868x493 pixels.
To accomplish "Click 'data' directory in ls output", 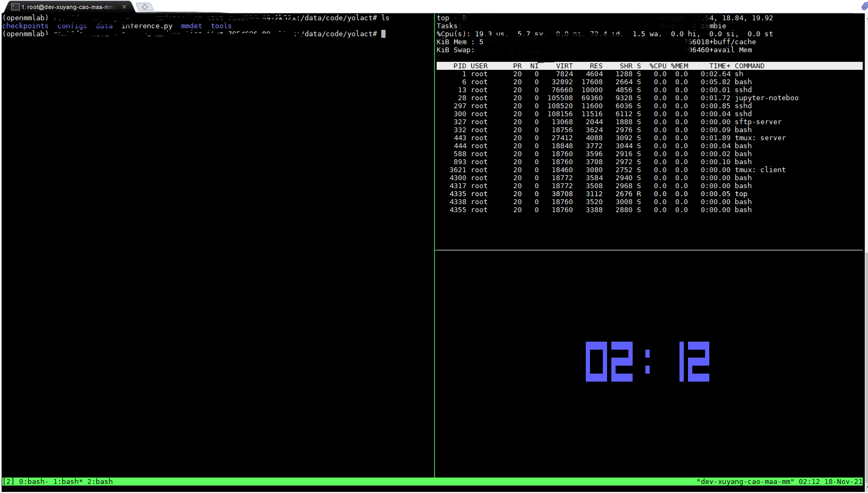I will pos(104,26).
